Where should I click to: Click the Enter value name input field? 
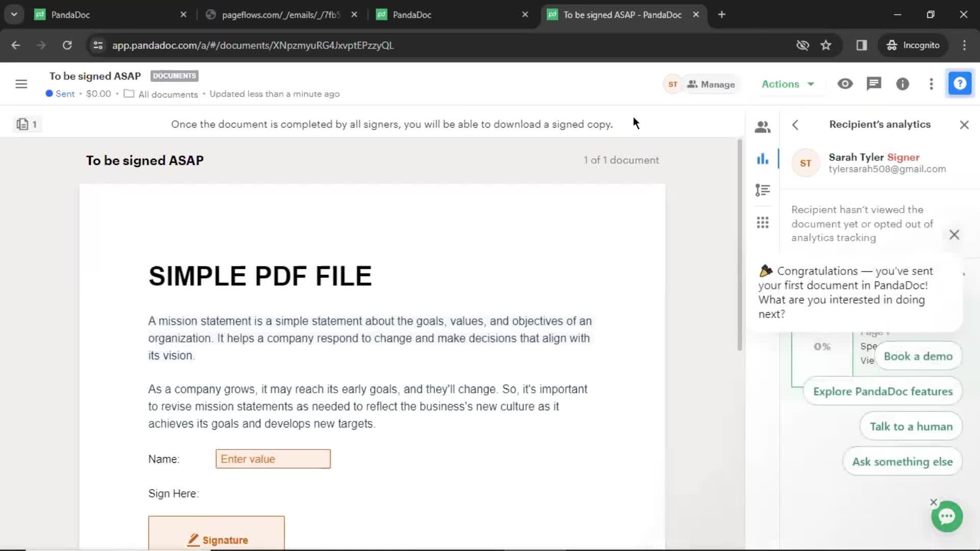tap(273, 459)
